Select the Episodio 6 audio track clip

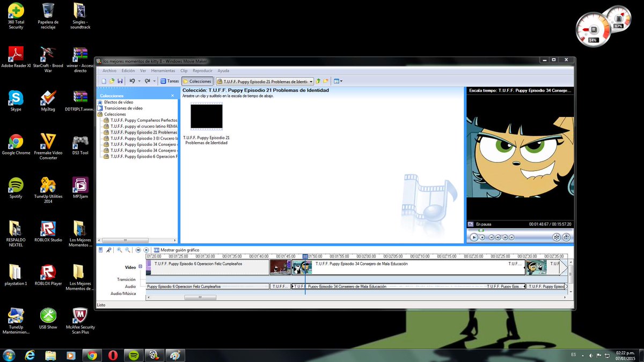208,286
